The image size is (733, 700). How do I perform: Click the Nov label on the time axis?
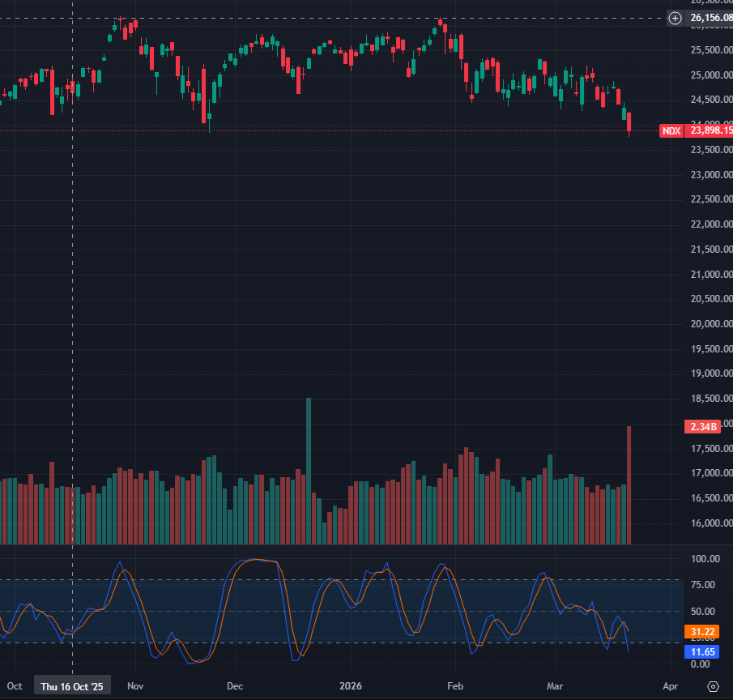pos(135,686)
